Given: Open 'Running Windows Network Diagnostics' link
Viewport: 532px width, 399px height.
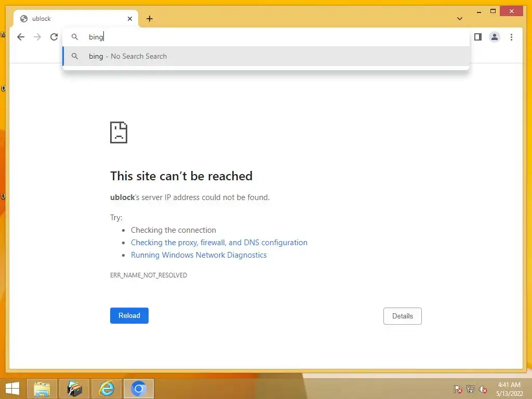Looking at the screenshot, I should 199,255.
